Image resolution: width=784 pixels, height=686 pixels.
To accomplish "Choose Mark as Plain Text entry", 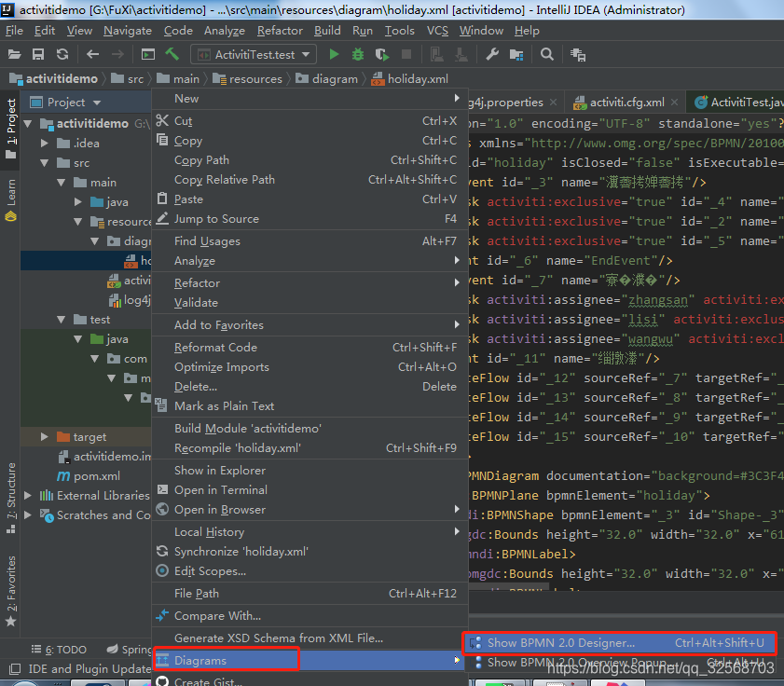I will (310, 406).
